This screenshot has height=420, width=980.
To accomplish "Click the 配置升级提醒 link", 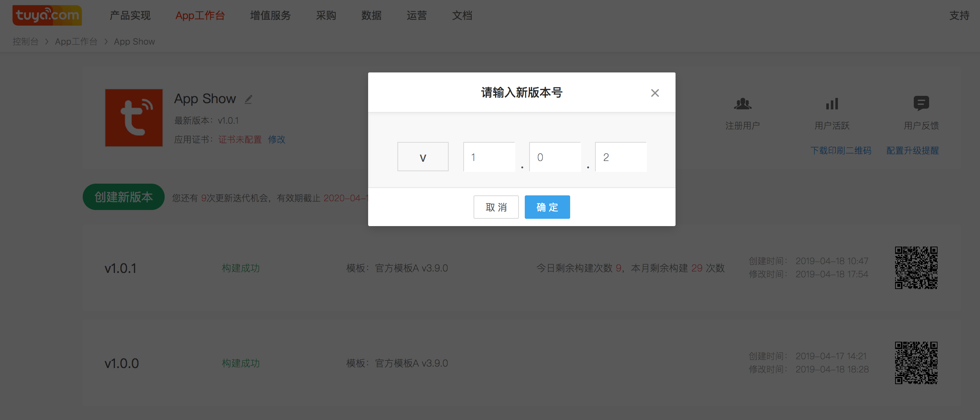I will (912, 151).
